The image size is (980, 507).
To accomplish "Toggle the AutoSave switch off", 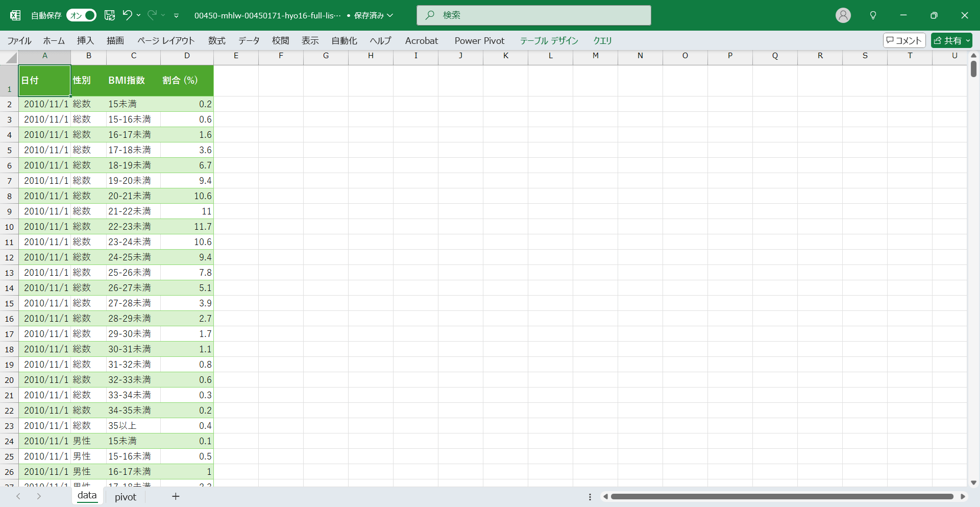I will [82, 15].
